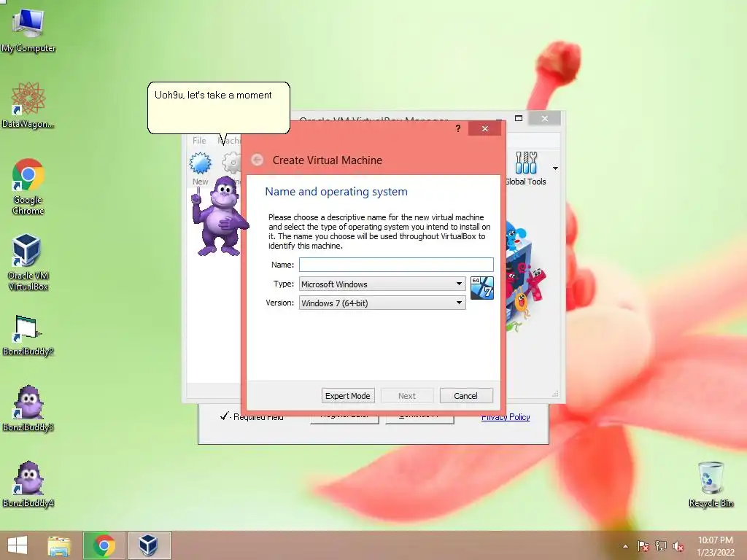Open the Type dropdown (Microsoft Windows)
Viewport: 747px width, 560px height.
coord(382,284)
